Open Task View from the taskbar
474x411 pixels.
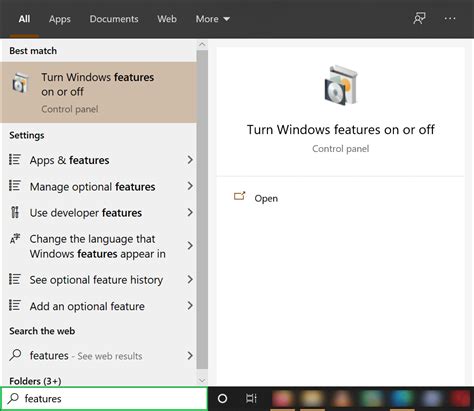pos(251,398)
